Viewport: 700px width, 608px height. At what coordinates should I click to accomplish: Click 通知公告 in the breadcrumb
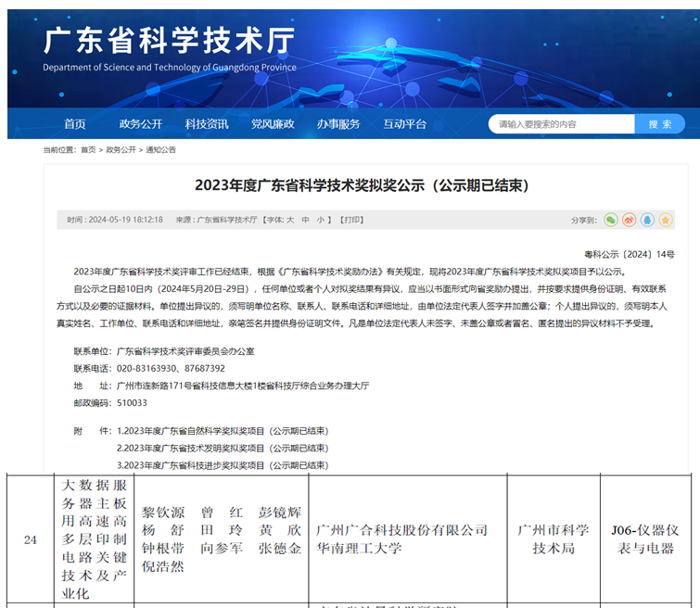coord(159,149)
